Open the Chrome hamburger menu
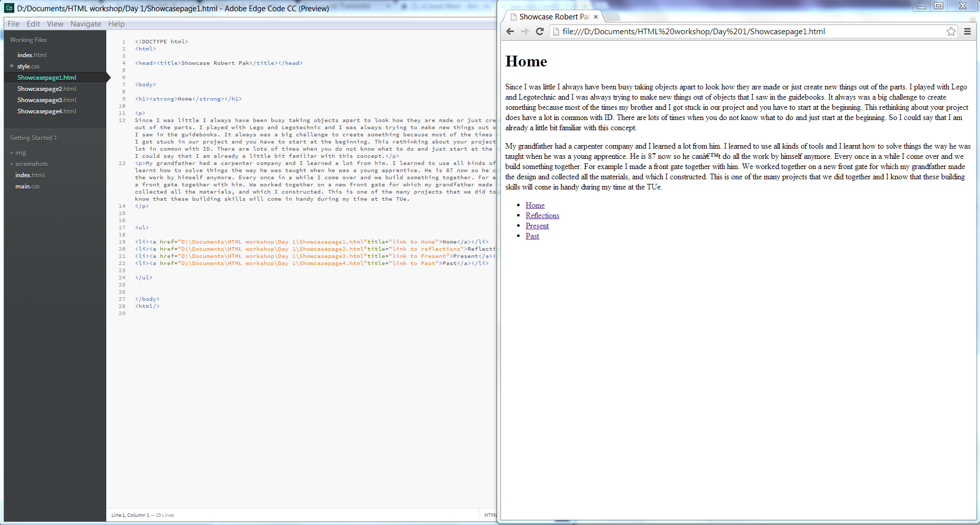980x525 pixels. click(x=967, y=32)
